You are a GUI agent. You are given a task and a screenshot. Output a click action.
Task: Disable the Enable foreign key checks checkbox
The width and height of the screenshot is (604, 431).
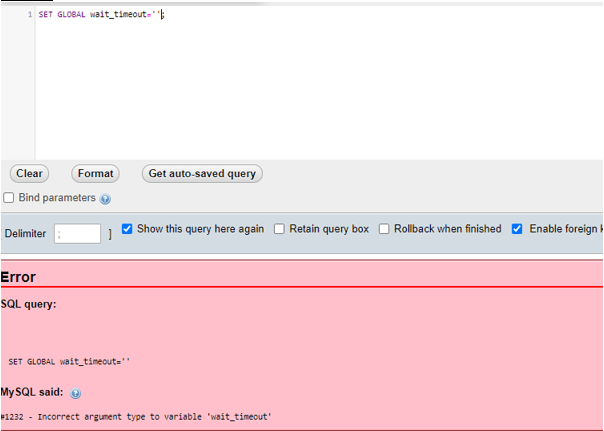pyautogui.click(x=517, y=229)
